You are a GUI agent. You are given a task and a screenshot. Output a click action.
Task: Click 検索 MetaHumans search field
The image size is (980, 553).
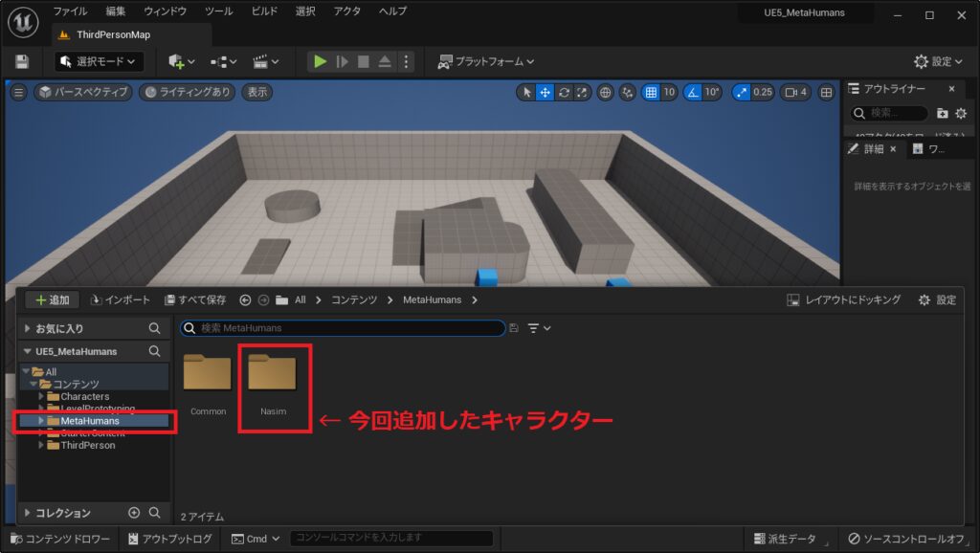343,328
